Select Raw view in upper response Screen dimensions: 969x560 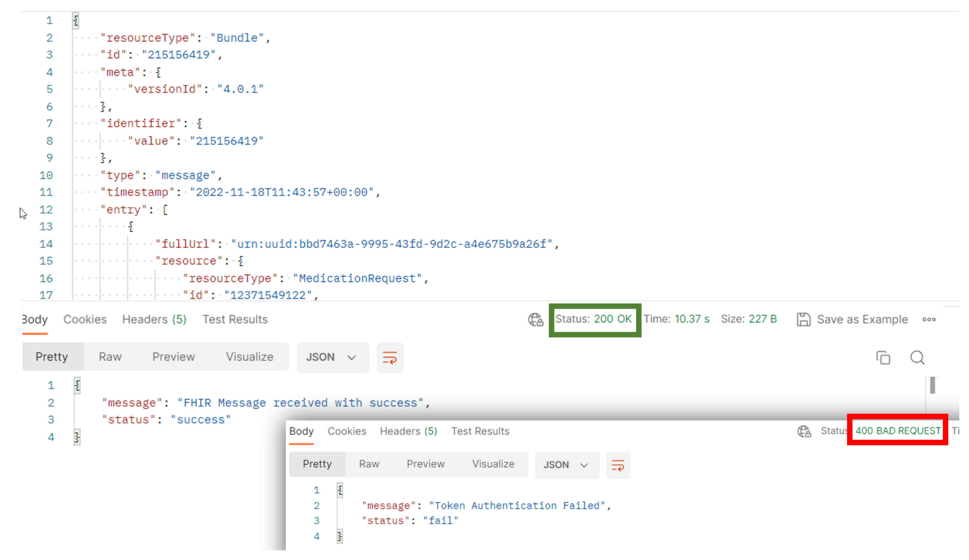tap(110, 357)
